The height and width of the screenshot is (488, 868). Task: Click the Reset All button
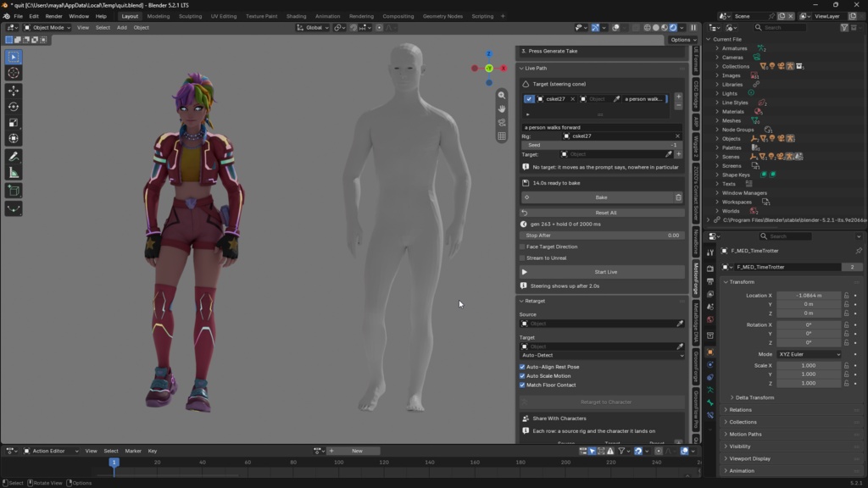pyautogui.click(x=602, y=213)
